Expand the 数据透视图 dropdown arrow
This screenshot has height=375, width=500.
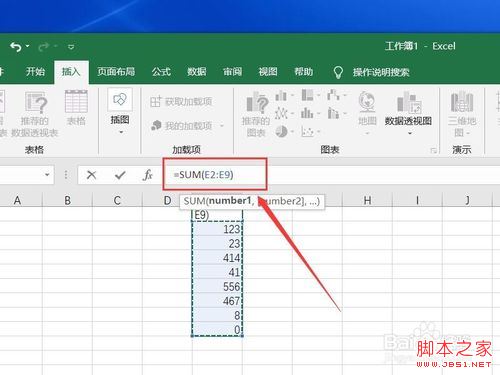point(410,133)
